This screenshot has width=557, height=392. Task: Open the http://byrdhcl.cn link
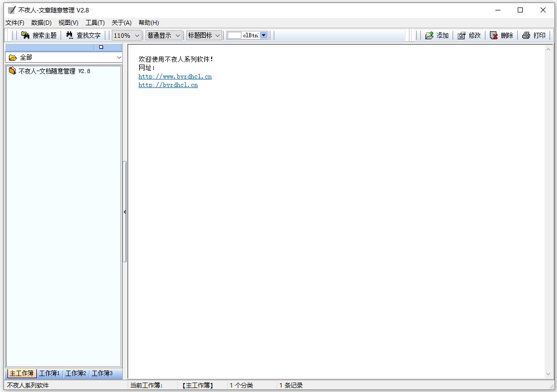coord(168,85)
